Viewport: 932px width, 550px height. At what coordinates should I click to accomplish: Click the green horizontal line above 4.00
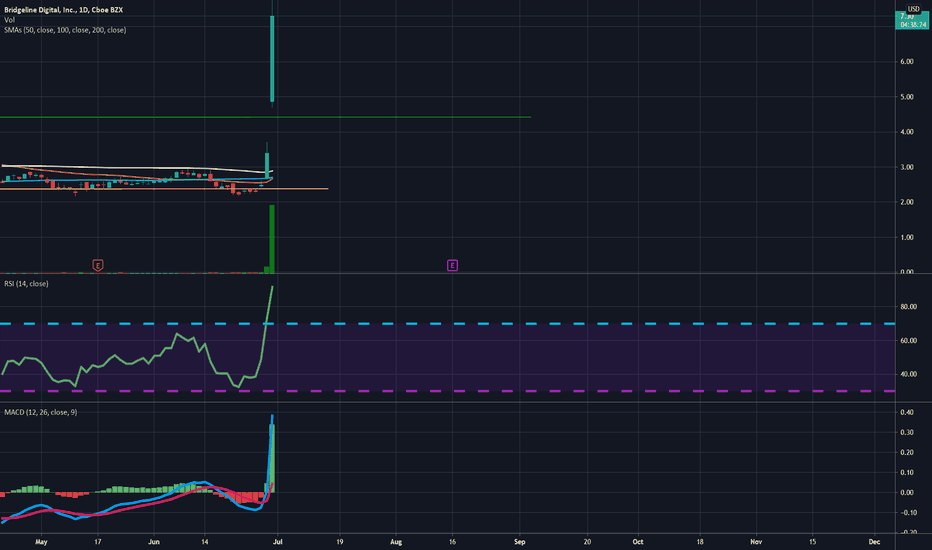coord(265,117)
